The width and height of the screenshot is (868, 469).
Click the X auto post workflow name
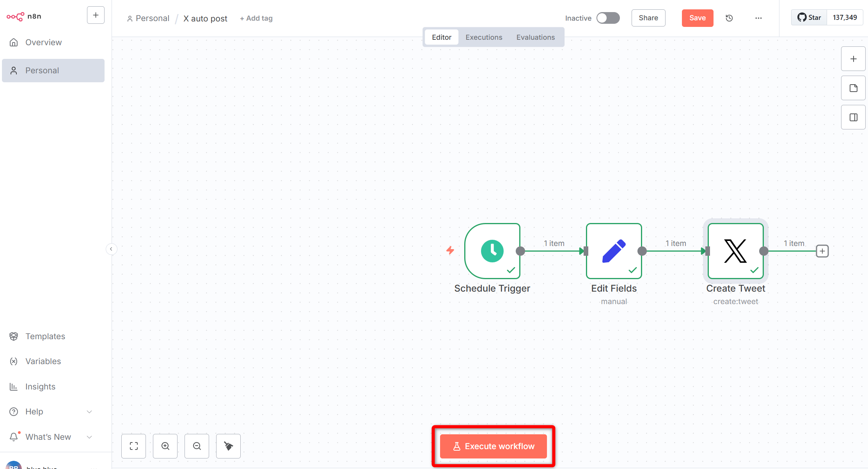point(205,18)
